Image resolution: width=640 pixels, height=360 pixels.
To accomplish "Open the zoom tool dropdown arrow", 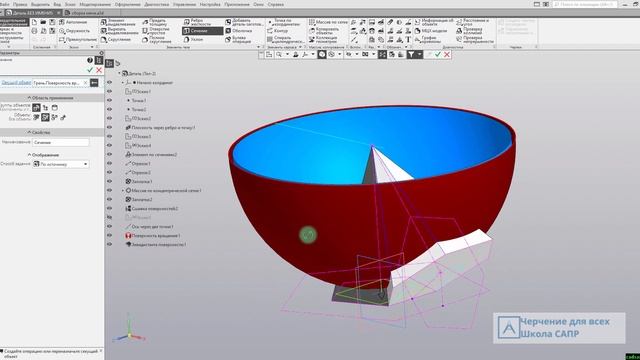I will (x=287, y=54).
